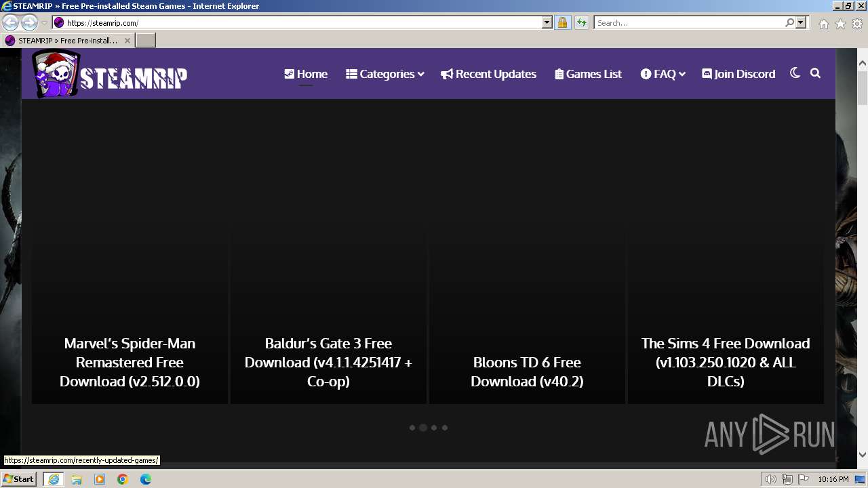Image resolution: width=868 pixels, height=488 pixels.
Task: Open Baldur's Gate 3 Free Download
Action: click(x=328, y=362)
